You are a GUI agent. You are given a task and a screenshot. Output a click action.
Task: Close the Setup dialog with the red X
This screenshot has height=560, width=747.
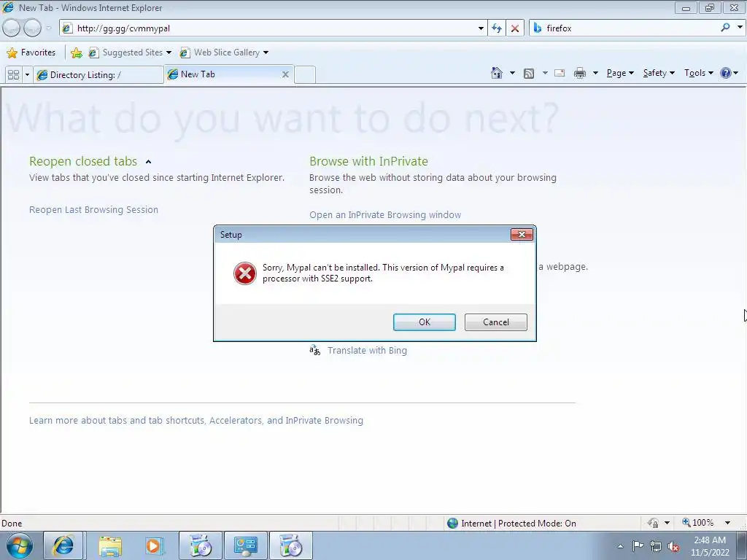pyautogui.click(x=522, y=234)
